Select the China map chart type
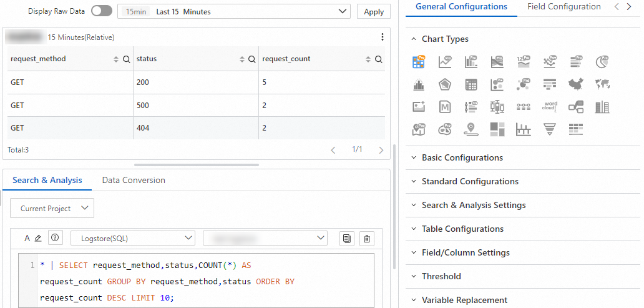644x308 pixels. (x=576, y=84)
